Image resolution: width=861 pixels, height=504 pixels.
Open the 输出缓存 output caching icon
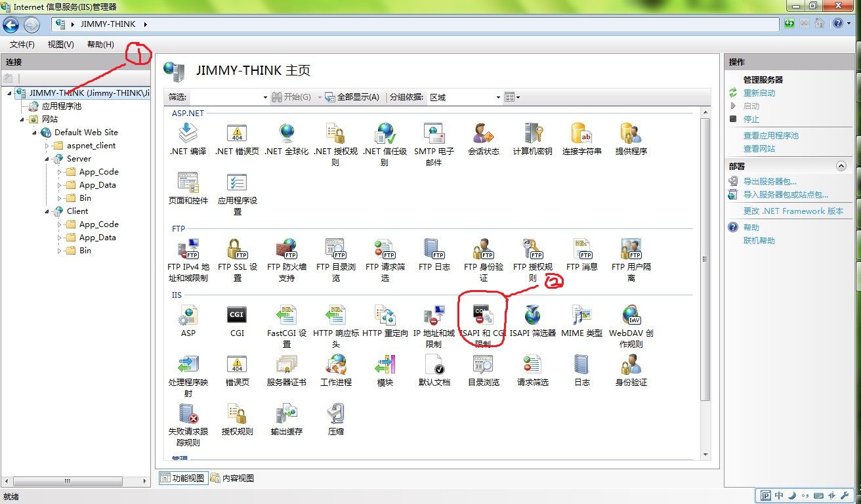[x=287, y=414]
